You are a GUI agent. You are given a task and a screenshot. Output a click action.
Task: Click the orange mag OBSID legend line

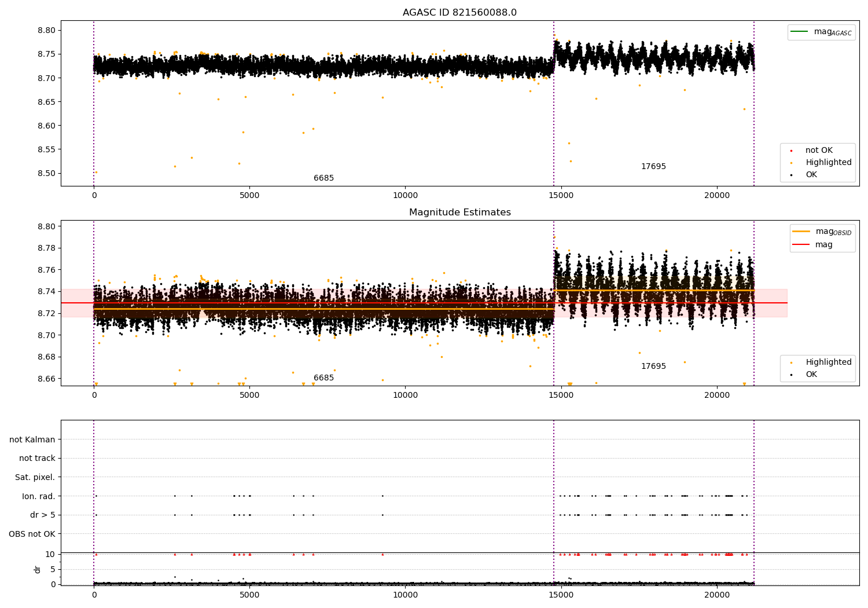pyautogui.click(x=801, y=232)
